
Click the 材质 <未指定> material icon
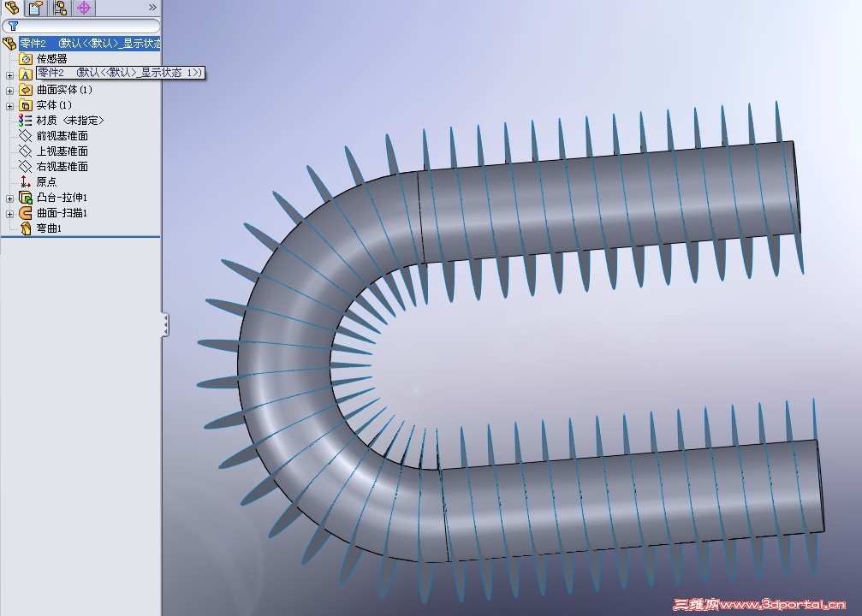point(26,121)
